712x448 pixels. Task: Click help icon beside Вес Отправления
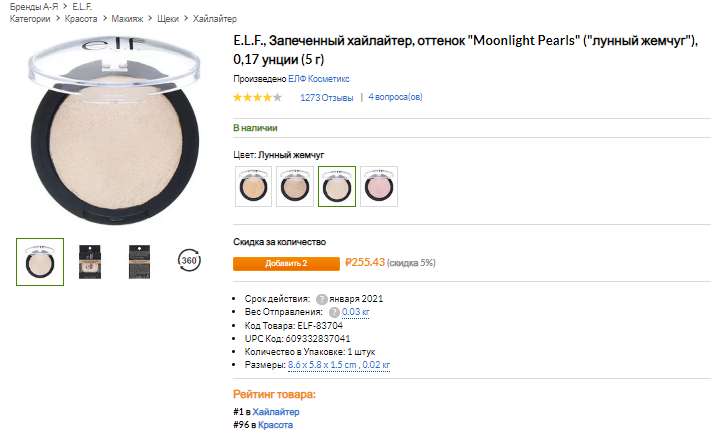[x=334, y=312]
